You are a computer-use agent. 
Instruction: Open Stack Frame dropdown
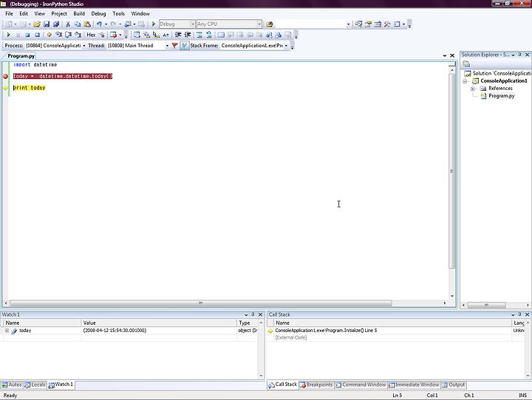287,46
